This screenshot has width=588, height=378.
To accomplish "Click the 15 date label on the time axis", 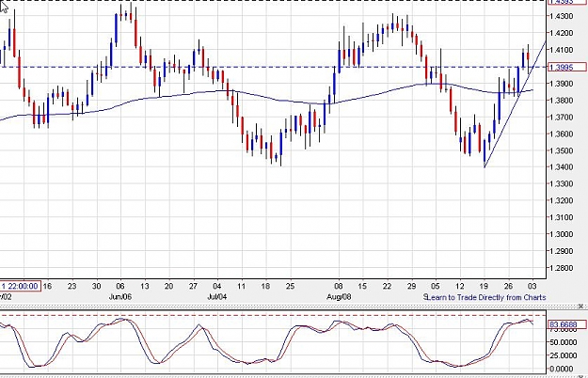I will [362, 287].
